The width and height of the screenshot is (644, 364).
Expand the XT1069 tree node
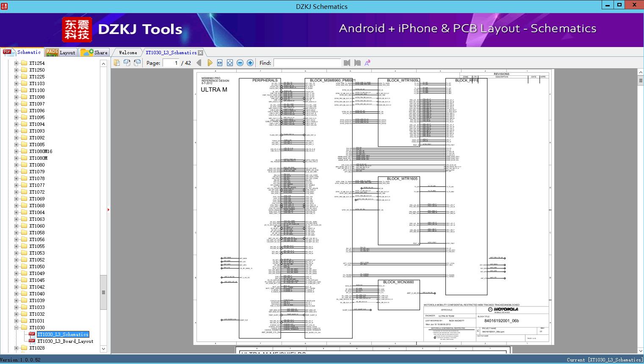[x=16, y=199]
